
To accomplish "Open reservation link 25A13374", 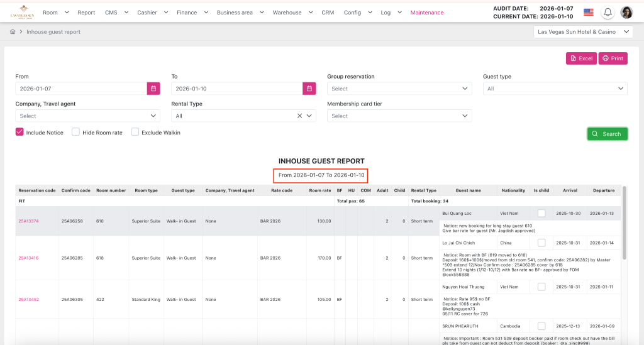I will point(28,221).
